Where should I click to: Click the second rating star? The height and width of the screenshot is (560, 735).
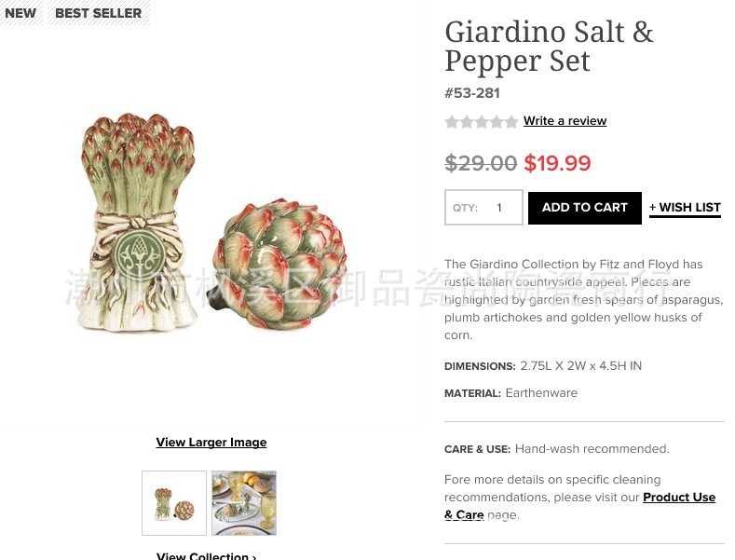467,122
